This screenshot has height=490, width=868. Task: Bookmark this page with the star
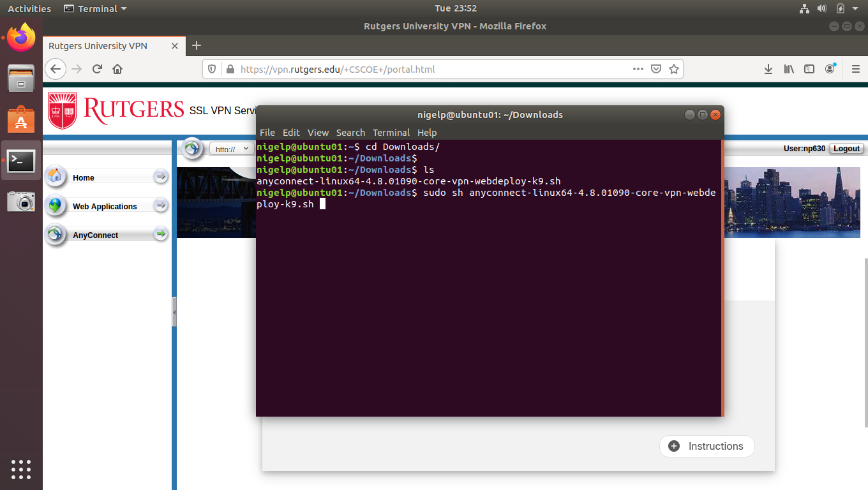point(674,69)
